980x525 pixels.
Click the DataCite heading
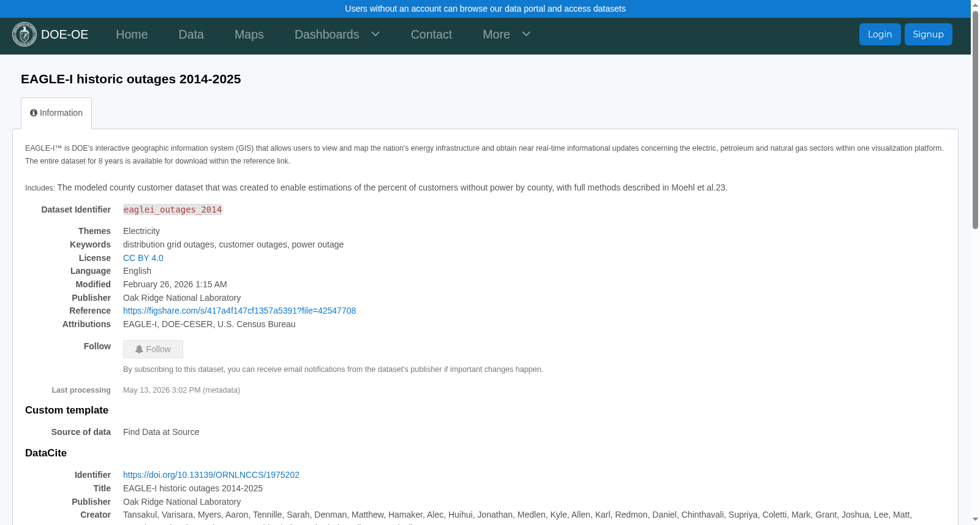pyautogui.click(x=46, y=453)
